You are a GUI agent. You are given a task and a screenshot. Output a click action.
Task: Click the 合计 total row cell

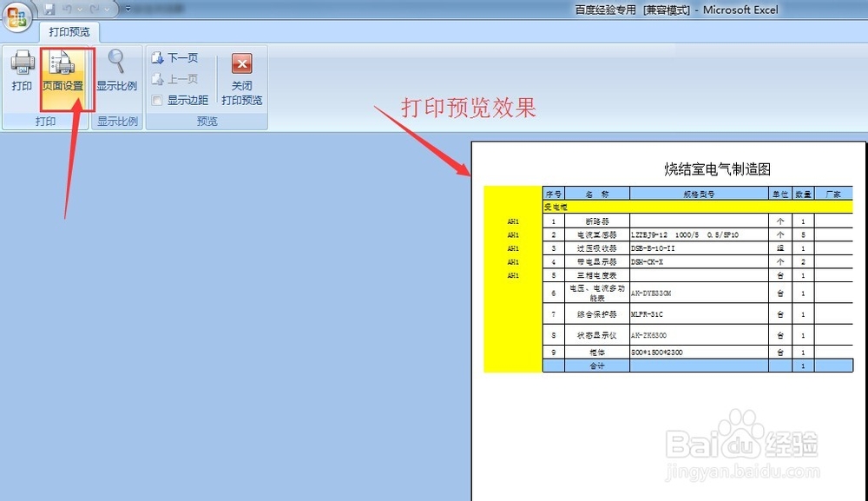coord(597,366)
